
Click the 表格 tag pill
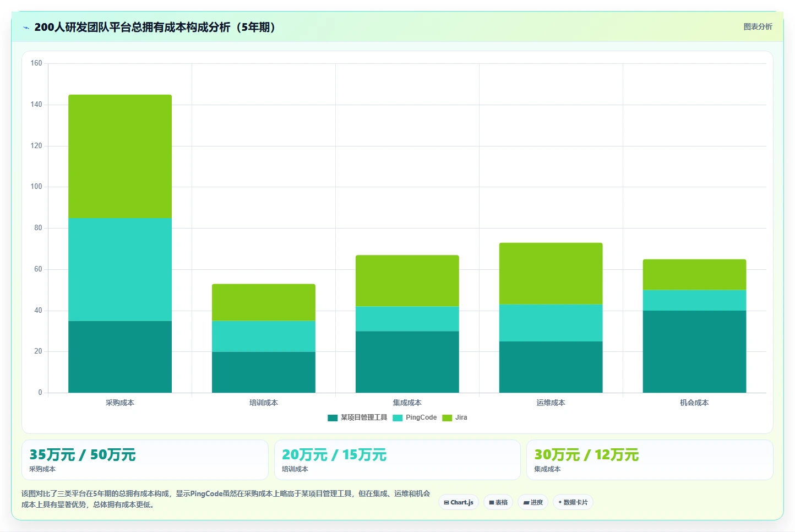coord(498,502)
